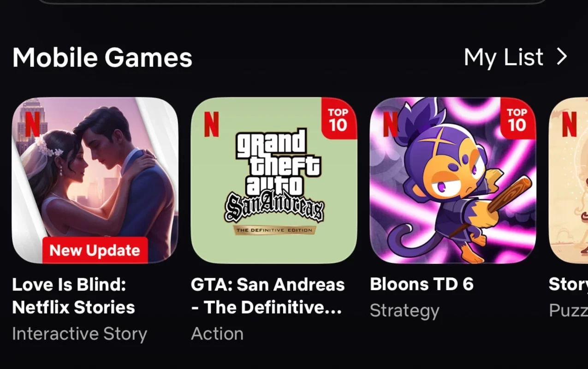Click the Netflix logo on GTA San Andreas
The image size is (588, 369).
point(211,125)
